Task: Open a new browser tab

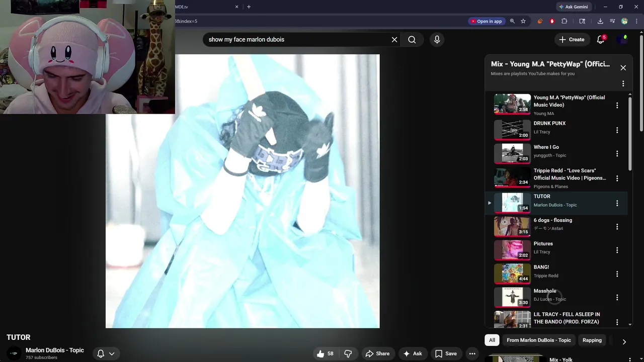Action: 249,7
